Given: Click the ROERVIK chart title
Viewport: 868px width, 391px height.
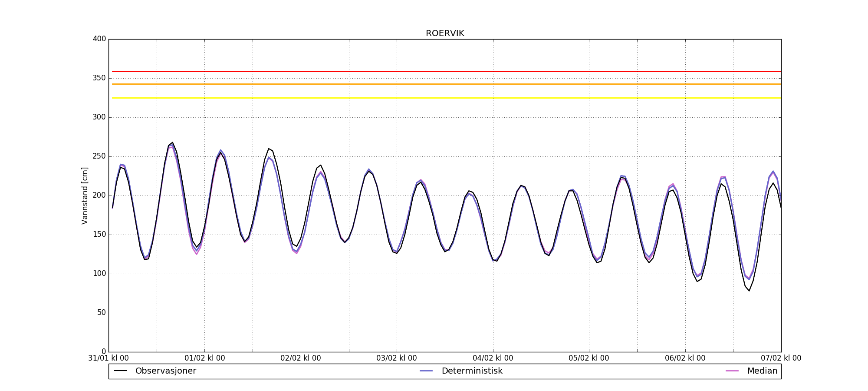Looking at the screenshot, I should coord(445,33).
